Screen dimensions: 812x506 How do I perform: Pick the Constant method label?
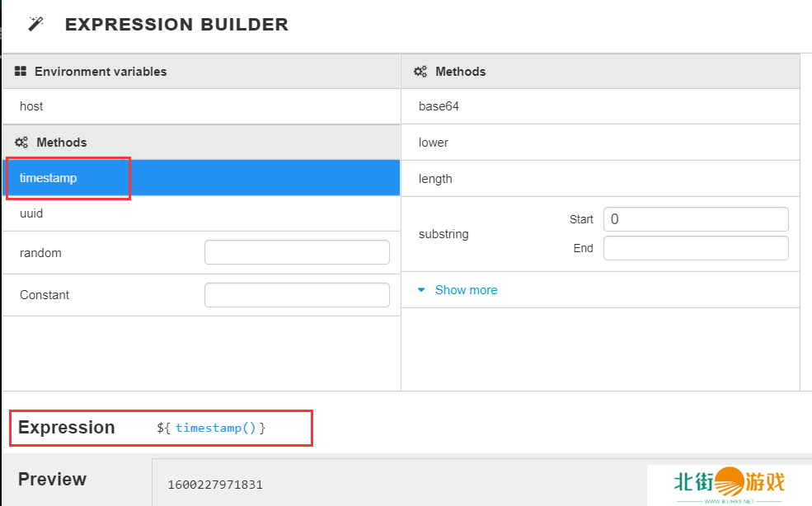click(45, 295)
